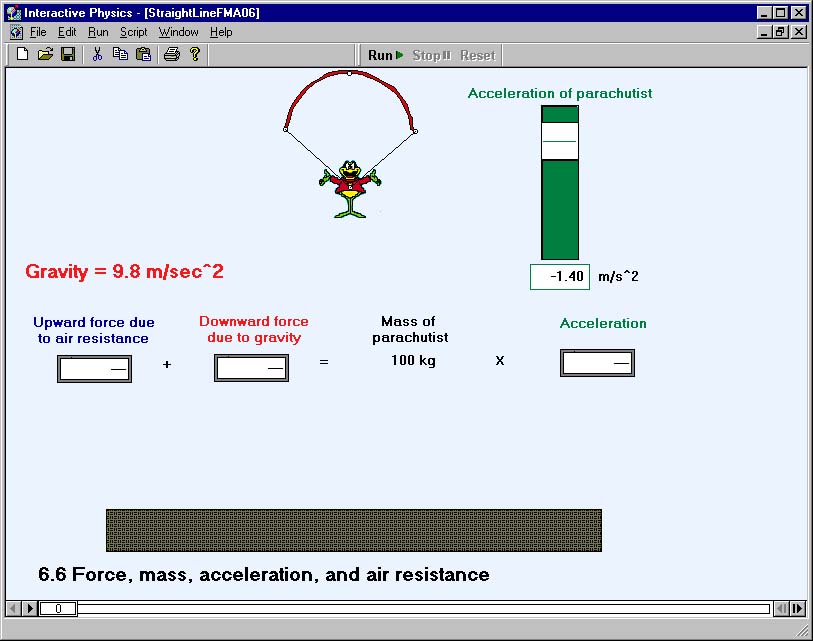Maximize the Interactive Physics application window
Viewport: 813px width, 641px height.
(x=781, y=12)
